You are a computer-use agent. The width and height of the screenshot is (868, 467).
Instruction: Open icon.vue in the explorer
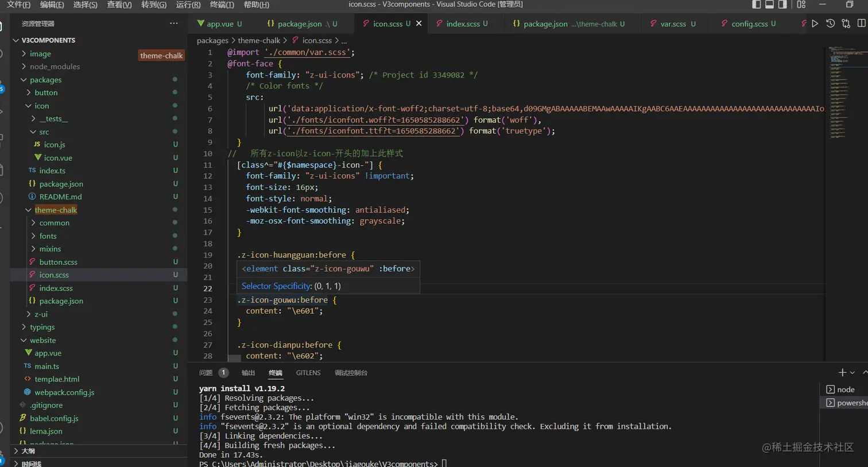[x=57, y=157]
